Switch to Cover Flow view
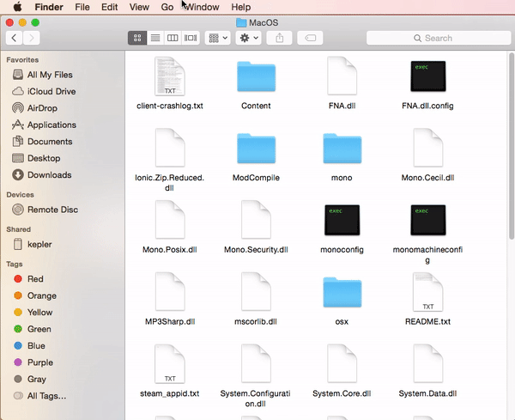The width and height of the screenshot is (515, 420). click(191, 38)
